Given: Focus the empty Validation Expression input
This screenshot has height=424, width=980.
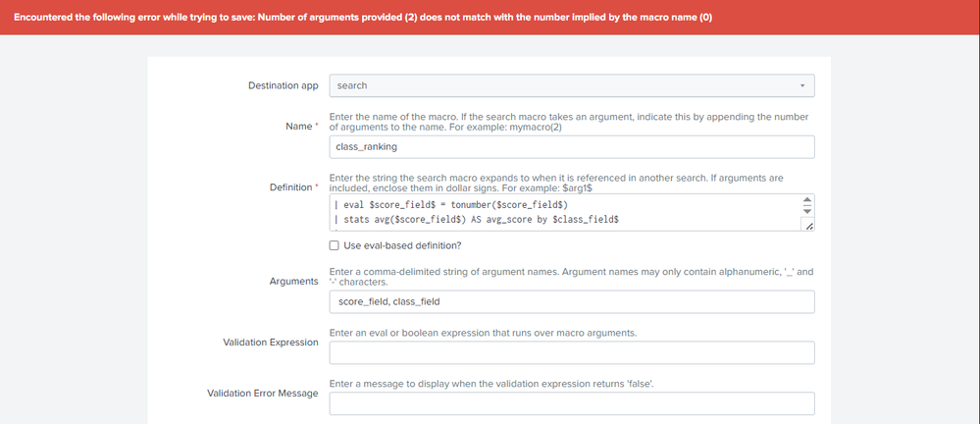Looking at the screenshot, I should pos(571,353).
